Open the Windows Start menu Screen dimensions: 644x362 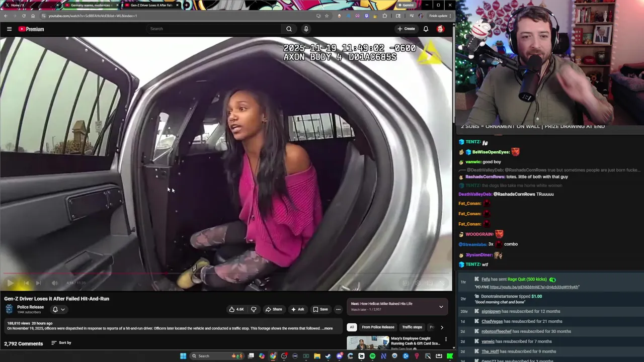(x=183, y=356)
